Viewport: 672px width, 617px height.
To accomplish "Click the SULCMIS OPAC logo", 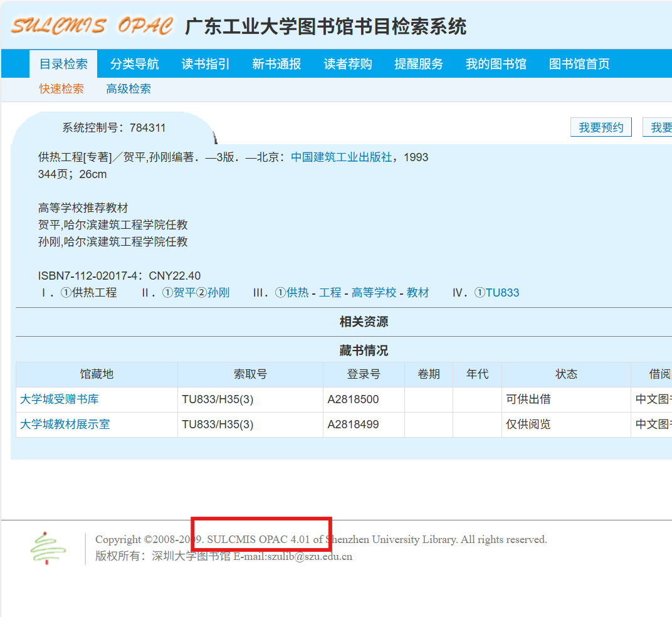I will click(x=92, y=26).
